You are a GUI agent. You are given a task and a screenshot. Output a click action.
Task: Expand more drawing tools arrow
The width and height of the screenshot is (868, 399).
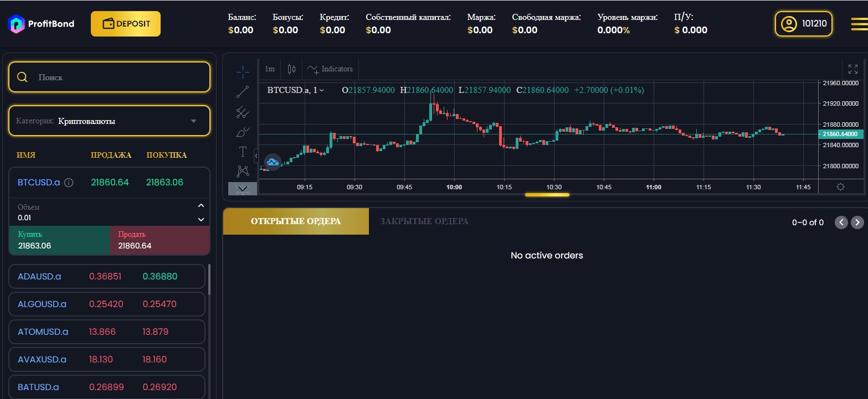(243, 189)
